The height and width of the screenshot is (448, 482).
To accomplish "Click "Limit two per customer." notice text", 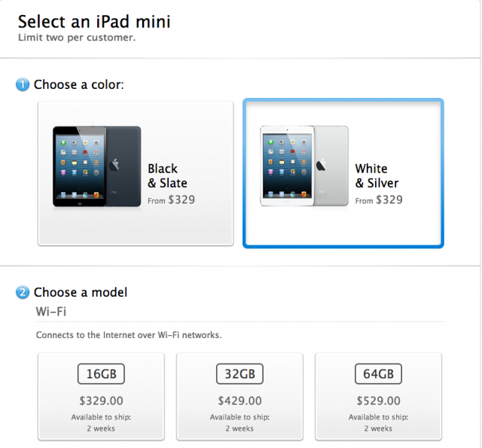I will [x=77, y=38].
